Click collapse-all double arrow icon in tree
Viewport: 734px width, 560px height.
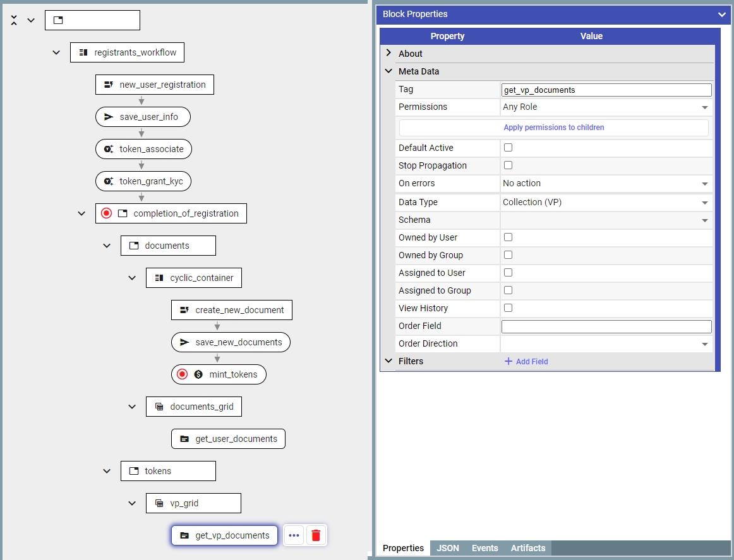coord(15,20)
